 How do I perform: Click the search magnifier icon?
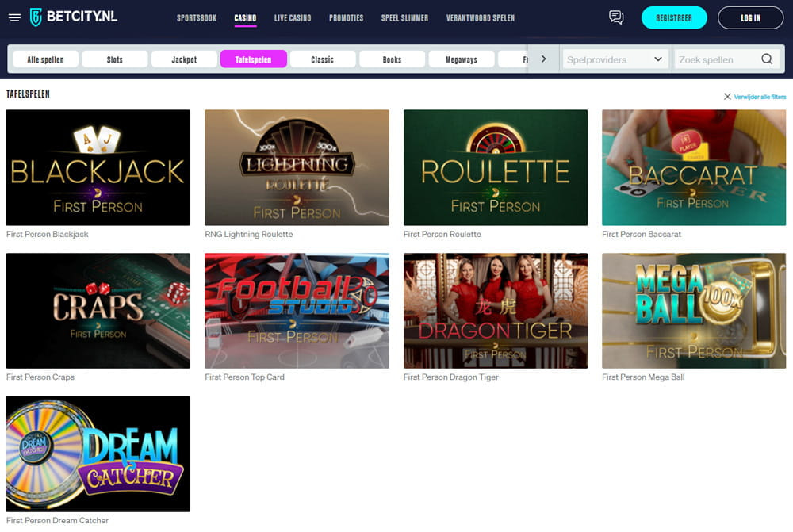click(x=767, y=59)
